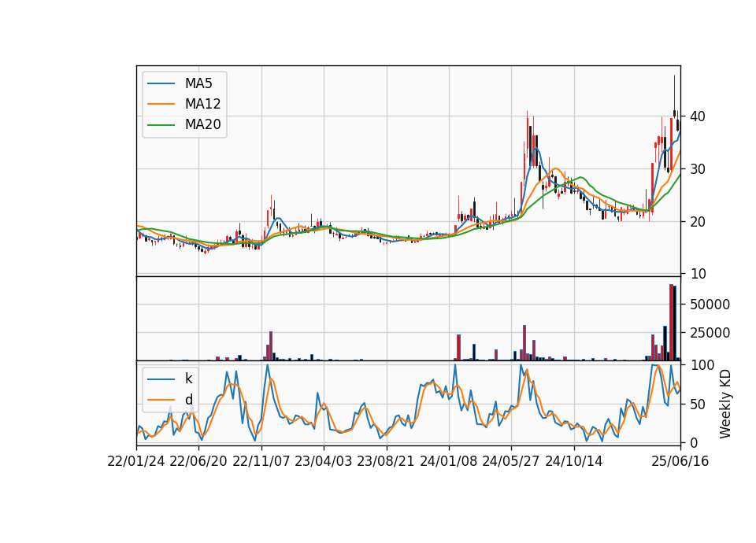Click the Weekly KD axis label

(x=725, y=404)
